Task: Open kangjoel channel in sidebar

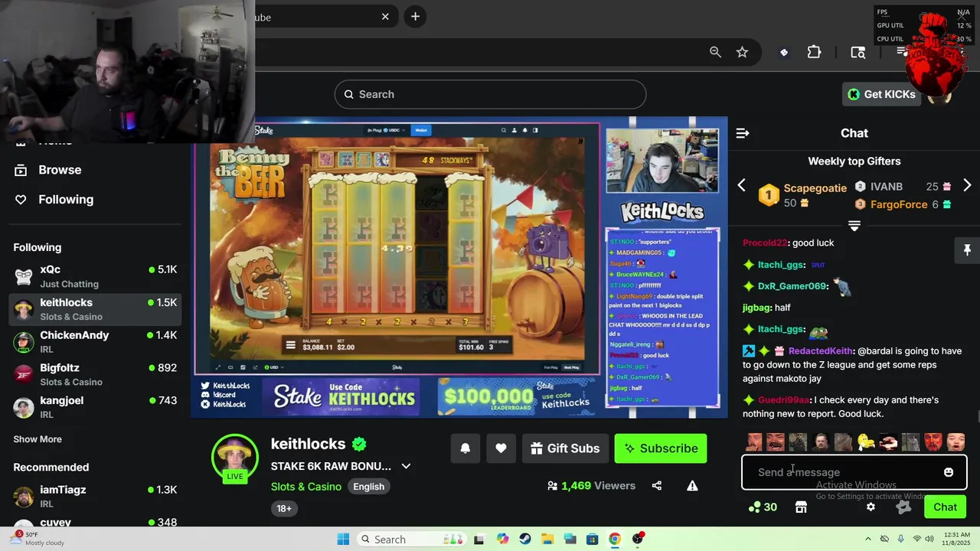Action: pyautogui.click(x=96, y=407)
